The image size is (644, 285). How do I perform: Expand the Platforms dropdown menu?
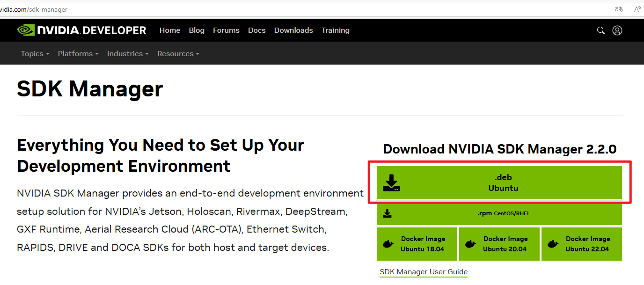point(78,54)
